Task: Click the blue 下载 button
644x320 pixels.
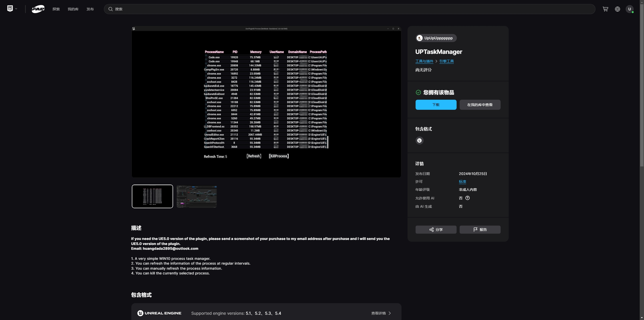Action: tap(436, 105)
